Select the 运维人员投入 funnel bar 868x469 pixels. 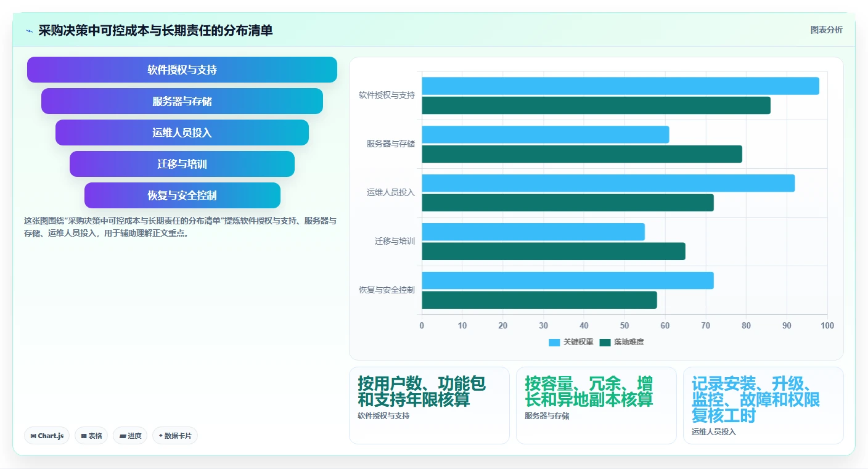click(x=182, y=133)
